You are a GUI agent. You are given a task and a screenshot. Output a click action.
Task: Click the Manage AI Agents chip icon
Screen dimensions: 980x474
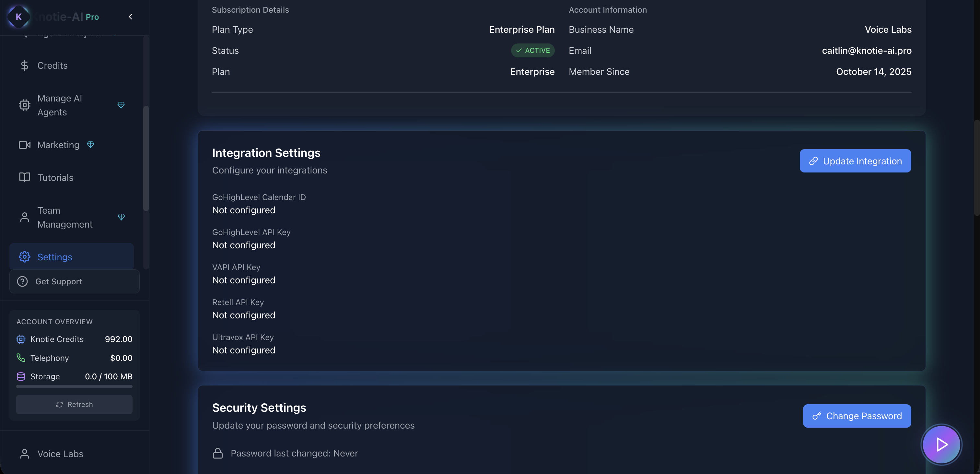coord(24,105)
